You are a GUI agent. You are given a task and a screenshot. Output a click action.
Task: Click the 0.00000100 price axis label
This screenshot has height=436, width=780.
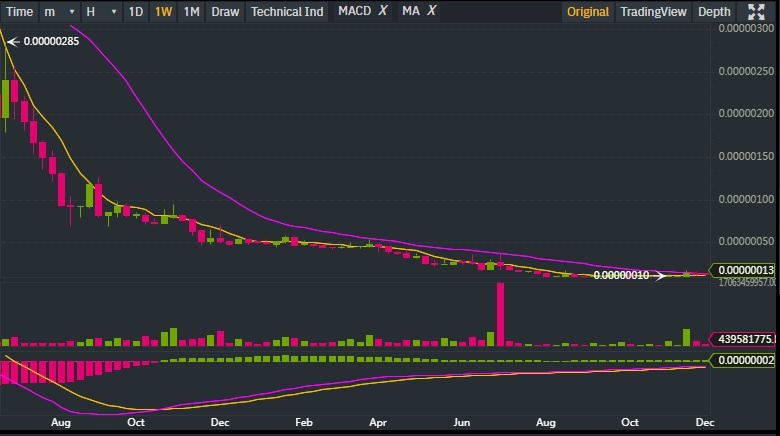click(x=746, y=199)
